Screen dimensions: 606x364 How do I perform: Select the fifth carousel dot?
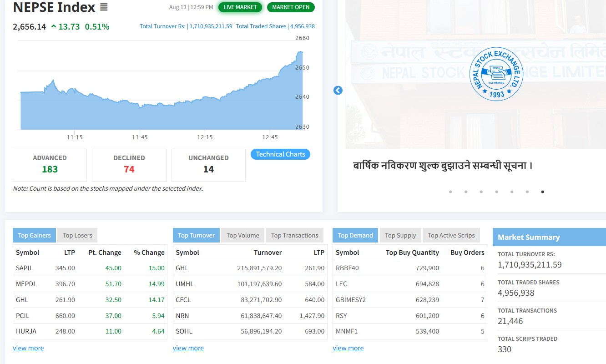pos(512,192)
